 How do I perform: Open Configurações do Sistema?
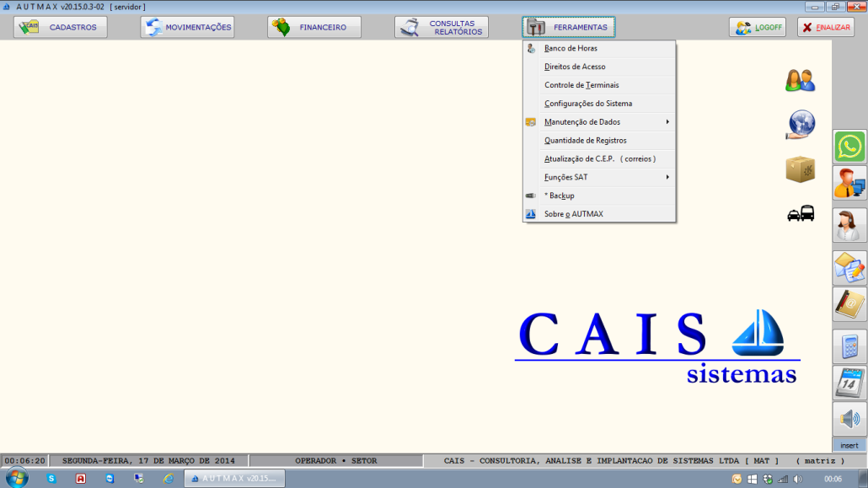pyautogui.click(x=599, y=104)
